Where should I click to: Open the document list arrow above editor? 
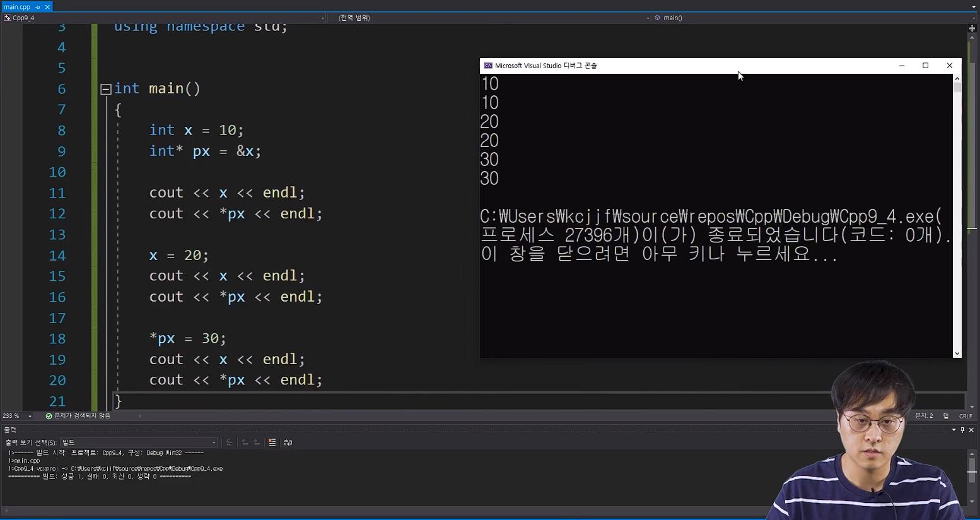974,7
